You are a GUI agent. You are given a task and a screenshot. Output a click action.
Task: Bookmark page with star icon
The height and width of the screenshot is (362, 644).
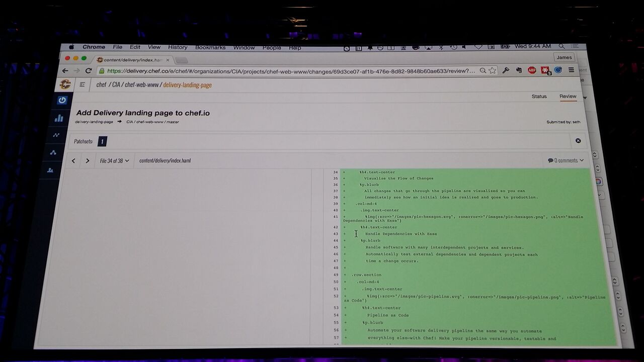tap(493, 70)
